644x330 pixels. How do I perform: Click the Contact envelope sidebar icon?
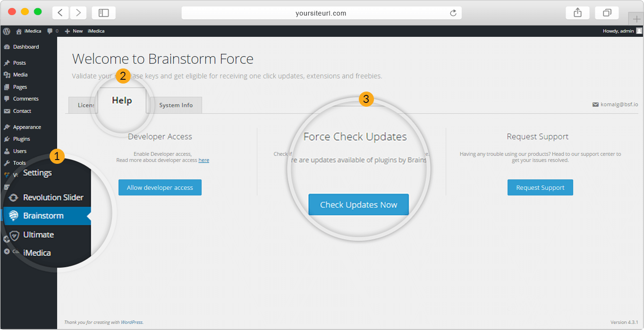[x=7, y=111]
